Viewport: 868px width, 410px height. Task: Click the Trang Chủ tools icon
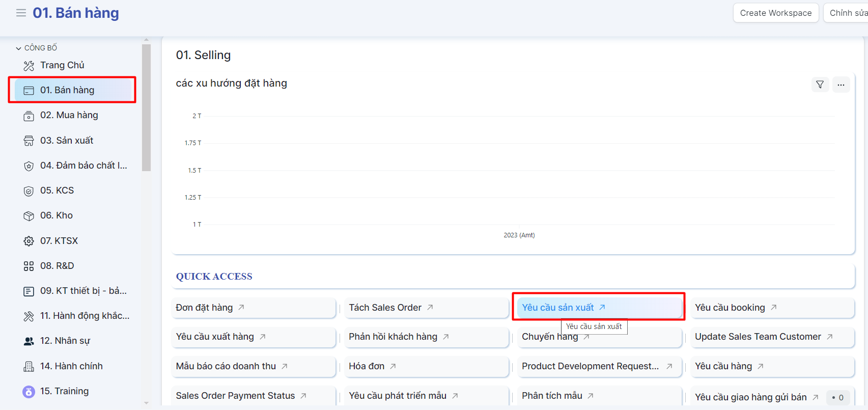(x=29, y=66)
